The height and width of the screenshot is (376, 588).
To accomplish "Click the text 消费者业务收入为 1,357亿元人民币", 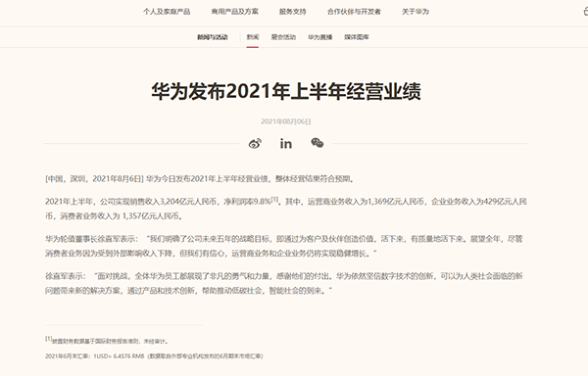I will tap(120, 216).
